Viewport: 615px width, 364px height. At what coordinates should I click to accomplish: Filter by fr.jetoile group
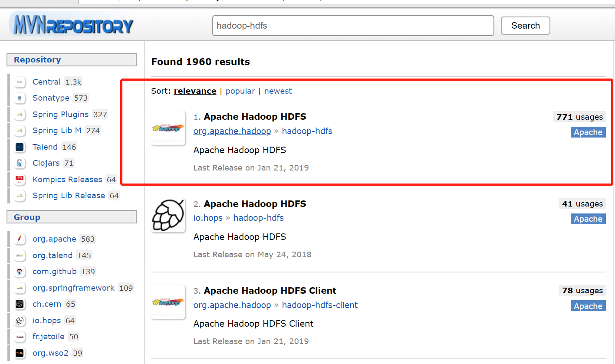point(48,337)
